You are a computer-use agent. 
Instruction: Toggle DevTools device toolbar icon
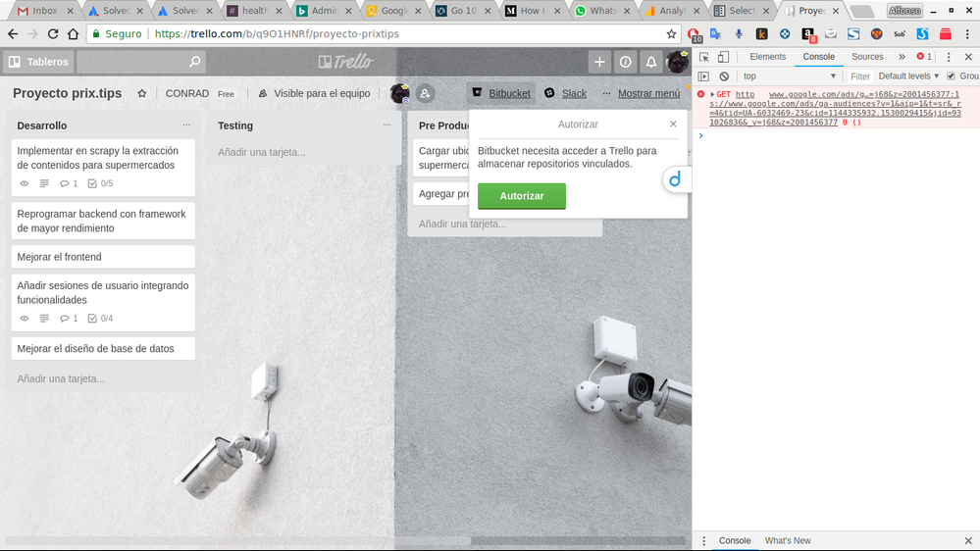tap(723, 57)
